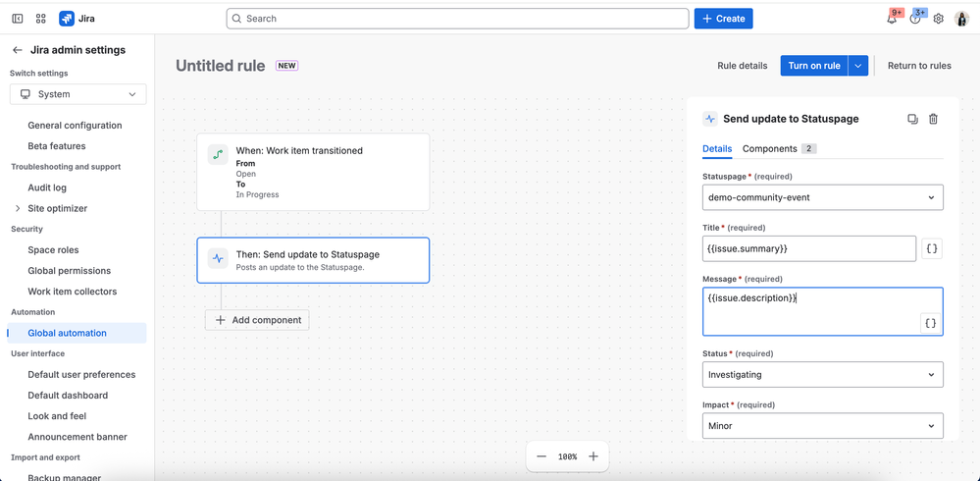Open the Impact Minor dropdown
The image size is (980, 481).
[822, 426]
